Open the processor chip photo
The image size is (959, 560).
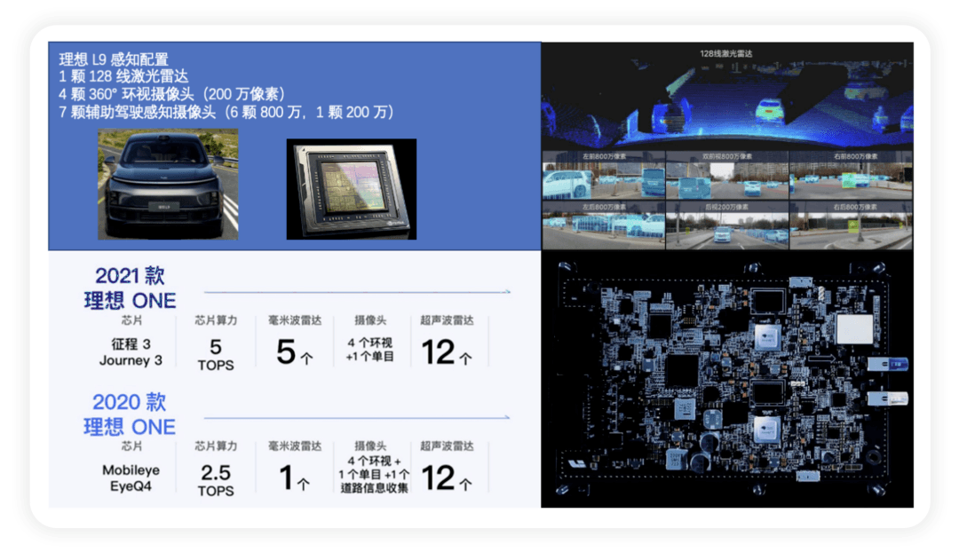click(352, 189)
